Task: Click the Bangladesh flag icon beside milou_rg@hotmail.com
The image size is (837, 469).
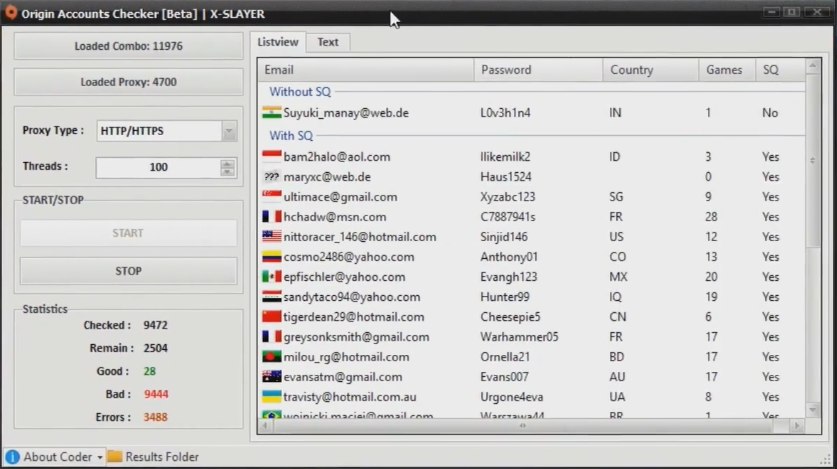Action: coord(272,356)
